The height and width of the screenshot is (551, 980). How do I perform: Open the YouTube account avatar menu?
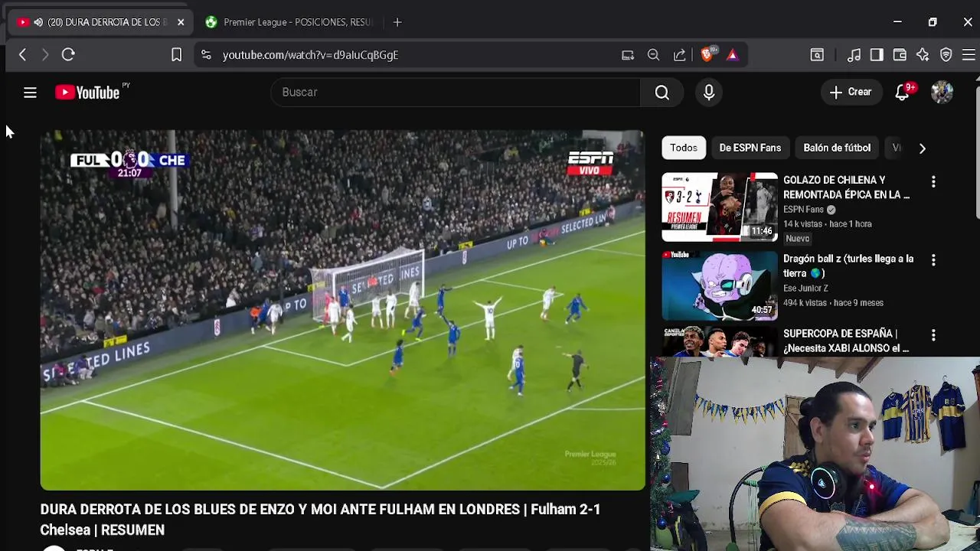pos(942,93)
